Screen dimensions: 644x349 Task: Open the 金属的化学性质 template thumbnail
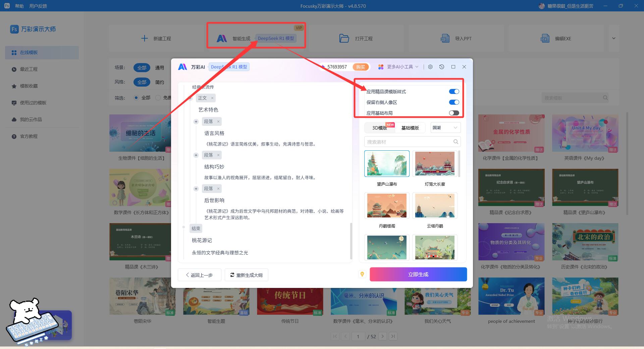click(x=511, y=133)
